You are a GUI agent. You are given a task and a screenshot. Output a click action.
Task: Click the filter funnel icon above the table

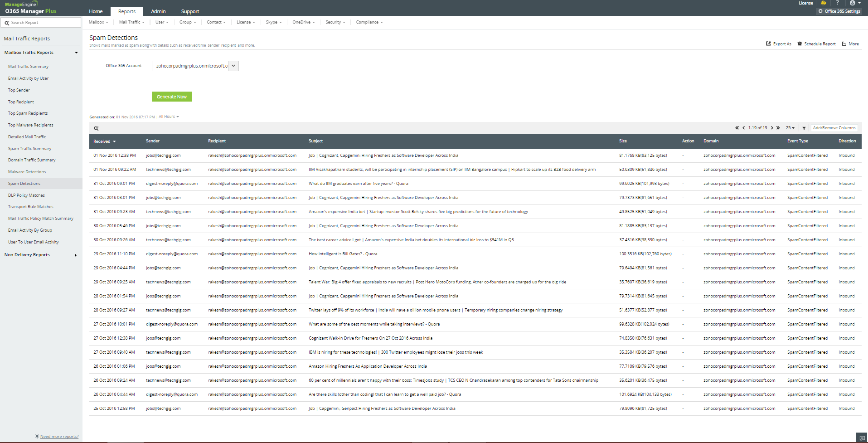[x=804, y=128]
